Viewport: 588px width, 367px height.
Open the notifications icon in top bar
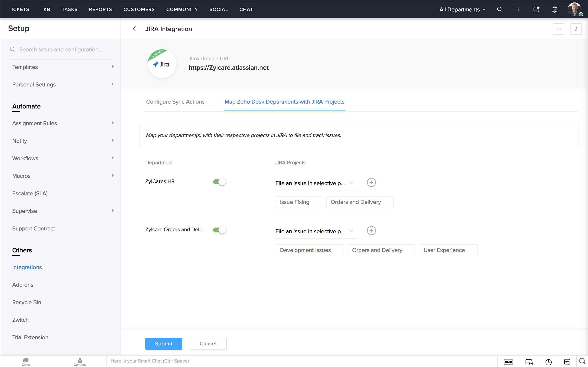[536, 9]
